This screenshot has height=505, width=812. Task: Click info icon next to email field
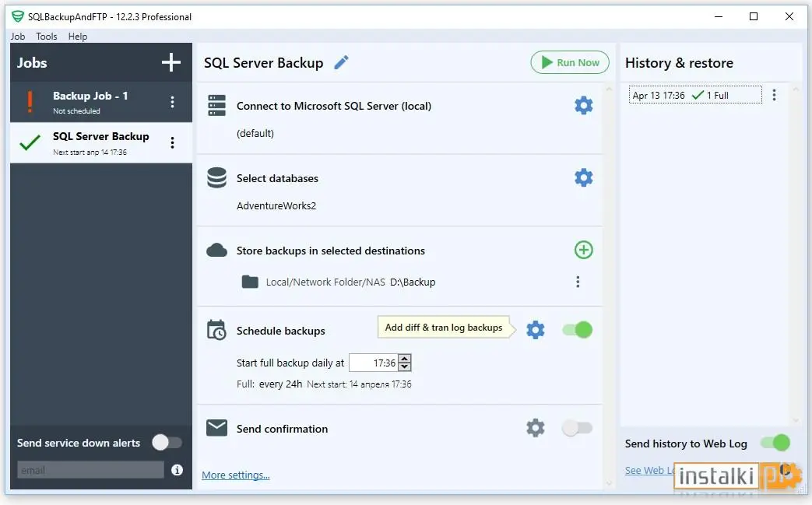tap(177, 470)
